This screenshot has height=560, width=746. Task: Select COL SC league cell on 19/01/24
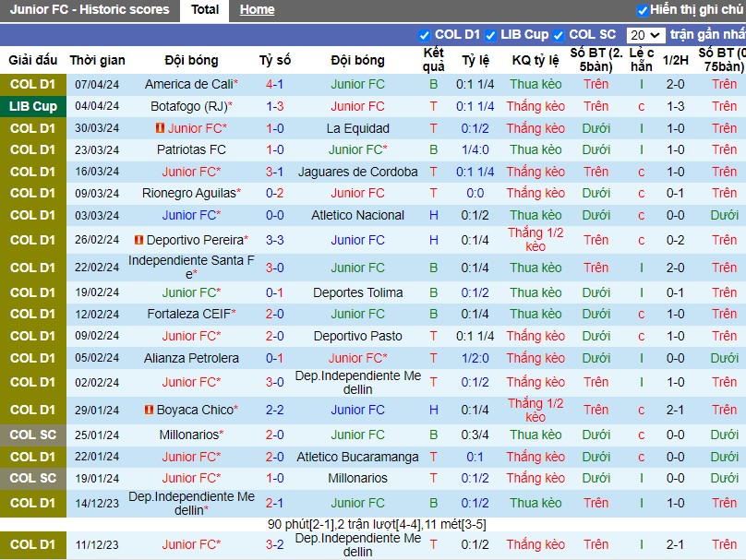33,478
